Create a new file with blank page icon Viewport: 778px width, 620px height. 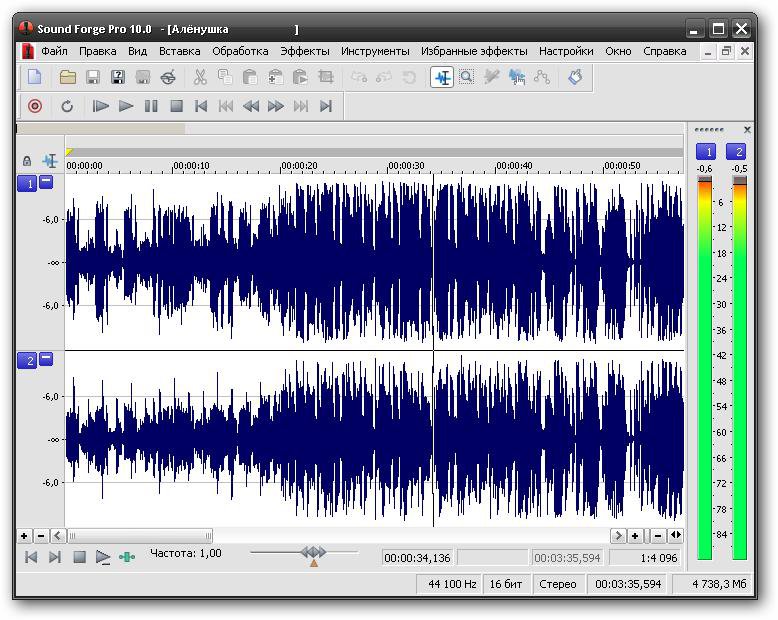pos(35,77)
